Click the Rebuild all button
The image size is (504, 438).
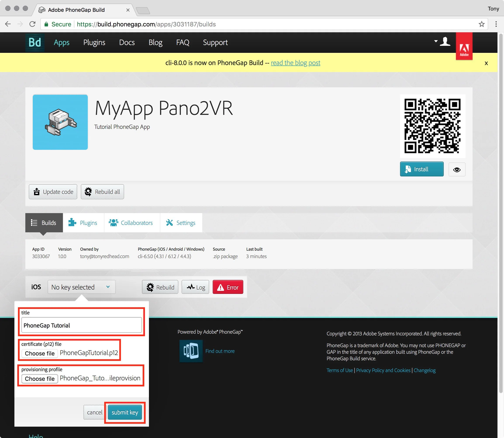[x=102, y=192]
